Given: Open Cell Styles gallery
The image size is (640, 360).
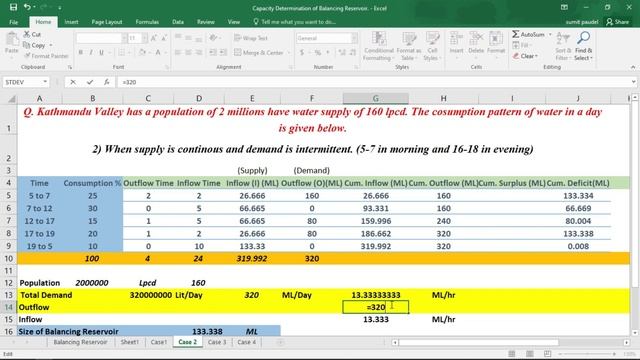Looking at the screenshot, I should 432,46.
